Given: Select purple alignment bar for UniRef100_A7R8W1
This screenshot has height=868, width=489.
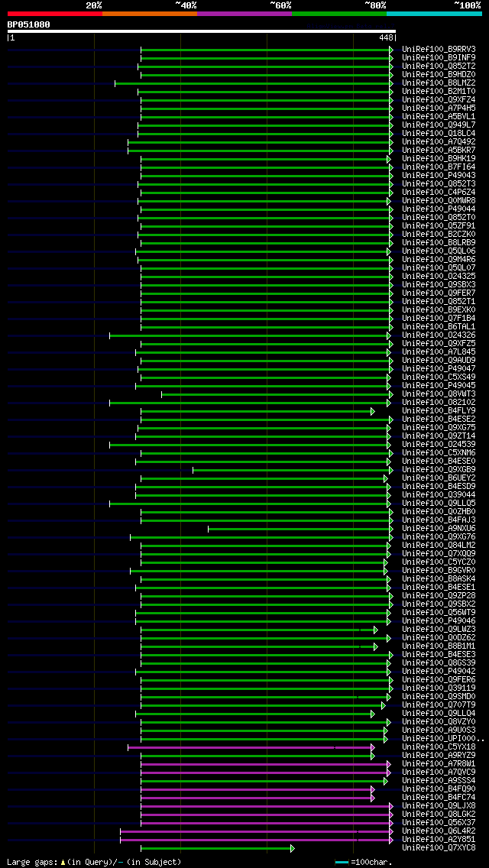Looking at the screenshot, I should (x=266, y=765).
